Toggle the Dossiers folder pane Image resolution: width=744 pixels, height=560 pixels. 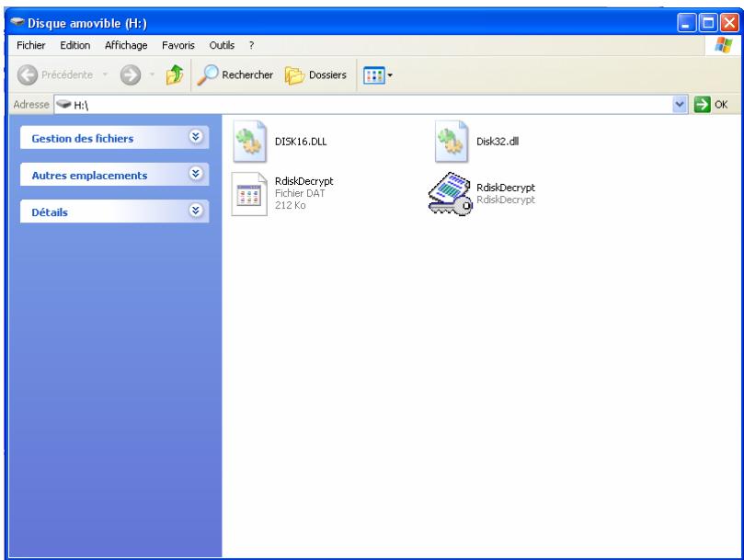[315, 75]
